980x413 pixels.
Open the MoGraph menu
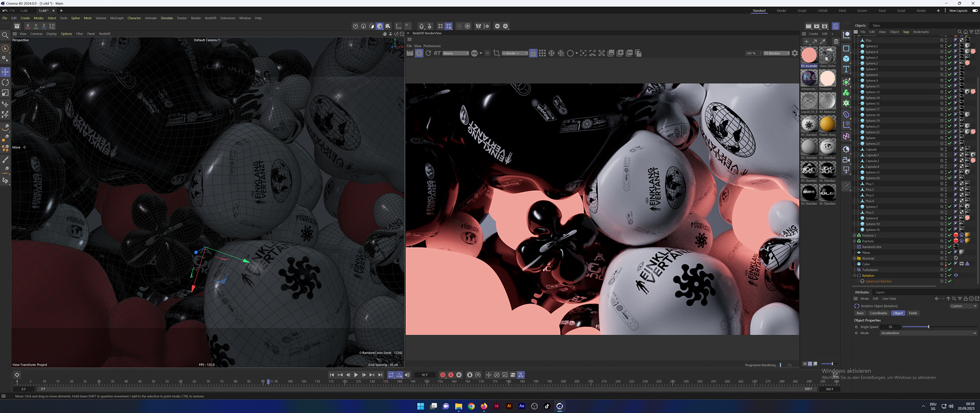point(117,18)
